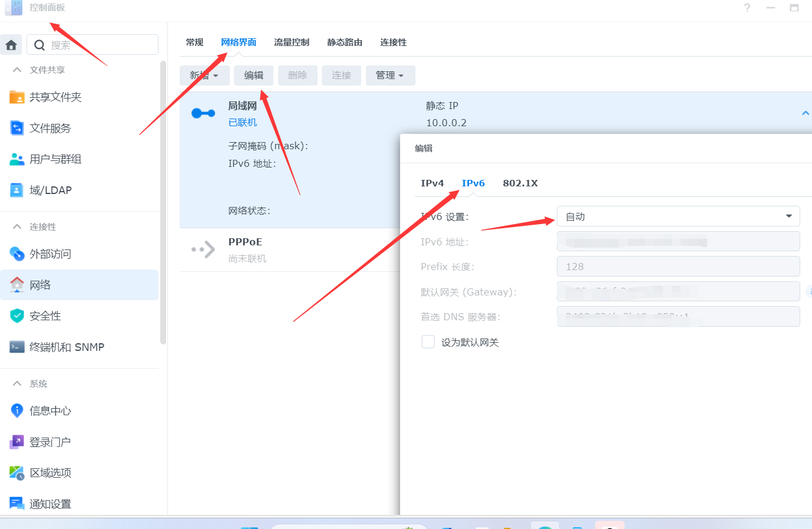The image size is (812, 529).
Task: Open 域/LDAP icon
Action: [17, 190]
